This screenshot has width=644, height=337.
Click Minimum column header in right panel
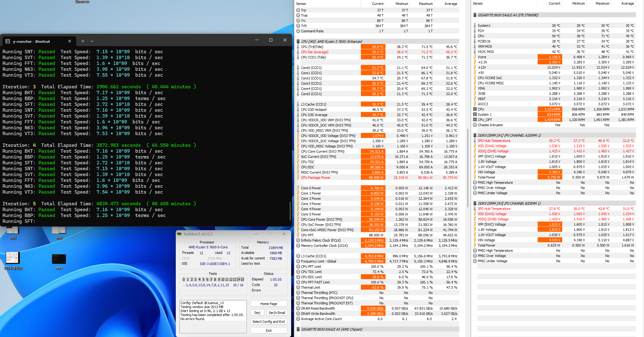pyautogui.click(x=578, y=3)
